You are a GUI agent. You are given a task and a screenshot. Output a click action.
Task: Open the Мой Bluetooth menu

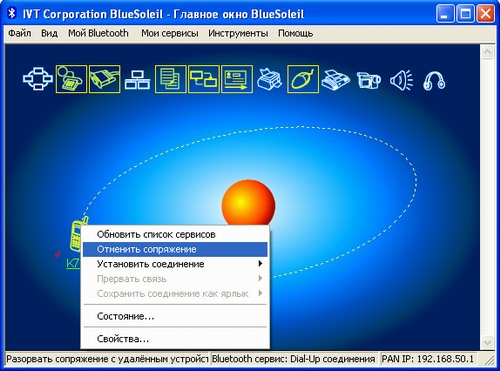tap(98, 33)
